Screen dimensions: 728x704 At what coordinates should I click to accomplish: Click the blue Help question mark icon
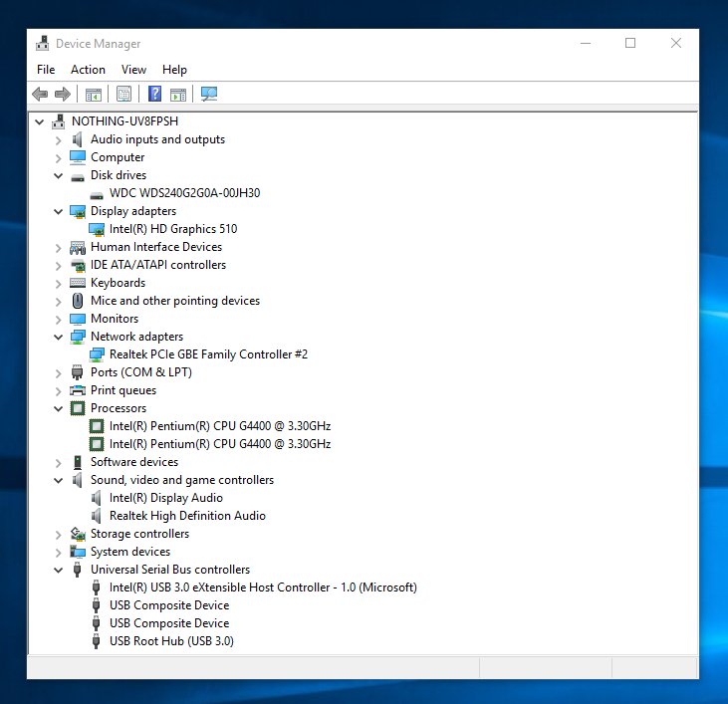154,94
